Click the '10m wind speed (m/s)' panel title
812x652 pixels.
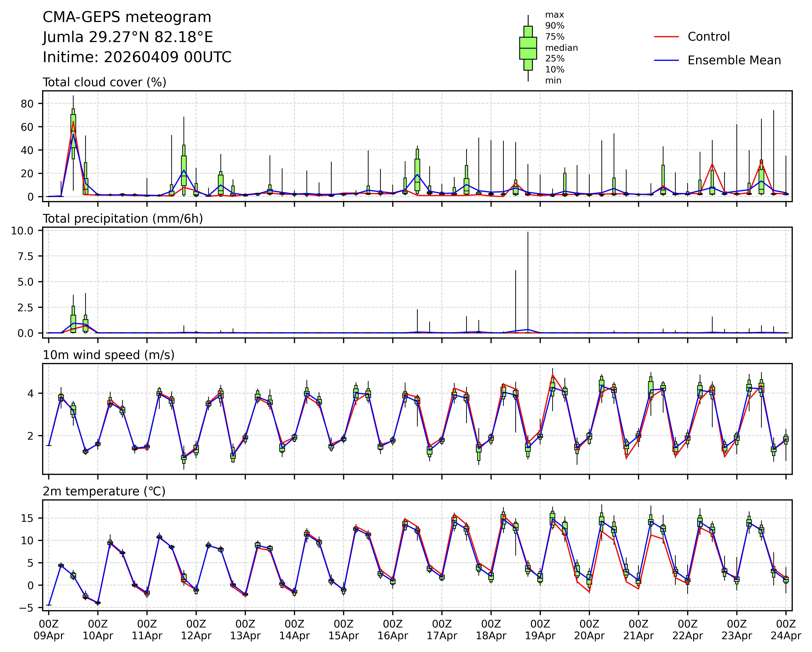coord(108,355)
